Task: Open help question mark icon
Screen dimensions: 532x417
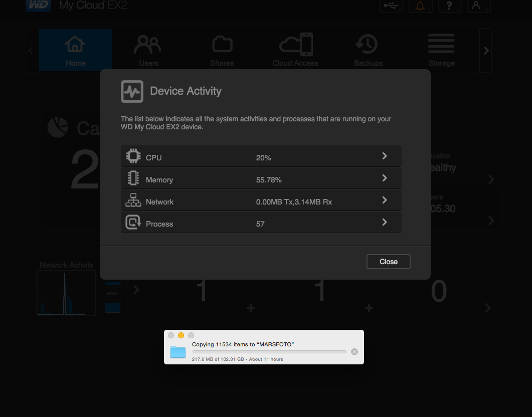Action: 449,6
